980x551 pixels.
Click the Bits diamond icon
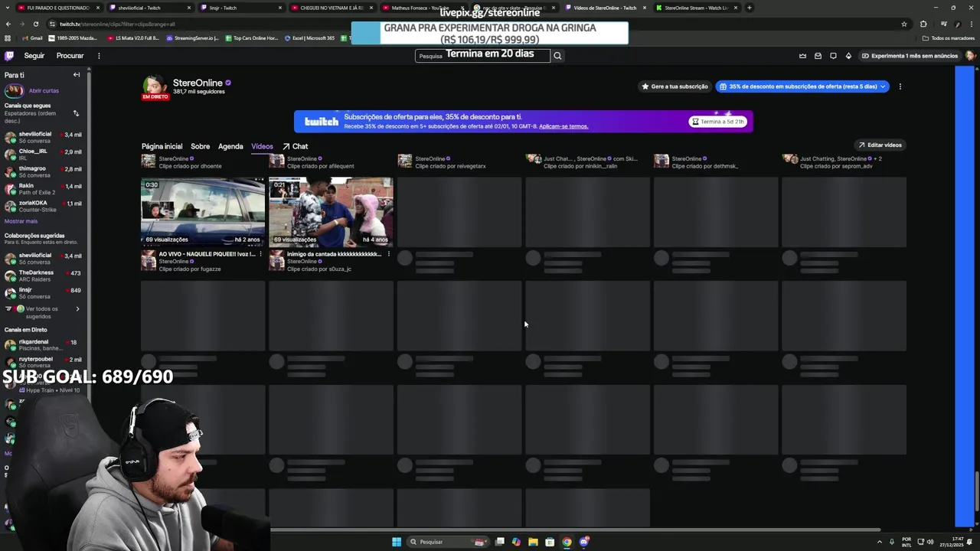click(x=848, y=56)
